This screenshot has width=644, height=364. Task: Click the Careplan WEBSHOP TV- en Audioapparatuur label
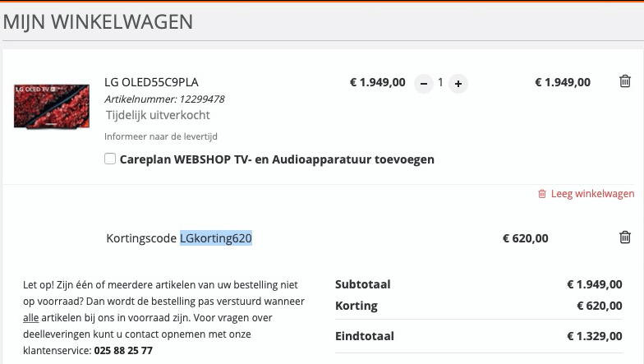coord(277,159)
